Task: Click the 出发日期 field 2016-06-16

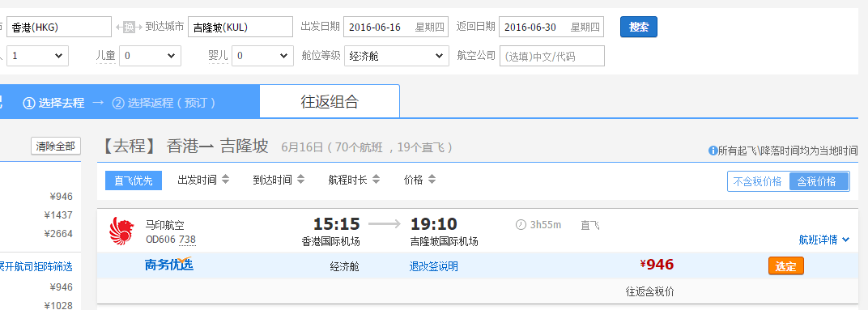Action: click(x=396, y=28)
